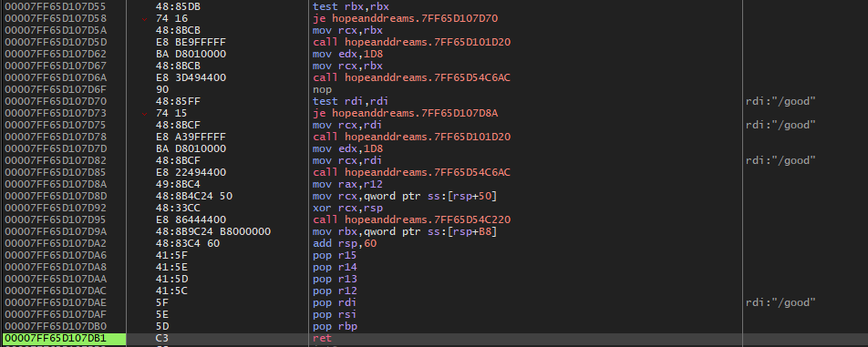868x347 pixels.
Task: Click mov rcx,qword ptr ss:[rsp+50]
Action: pyautogui.click(x=405, y=197)
